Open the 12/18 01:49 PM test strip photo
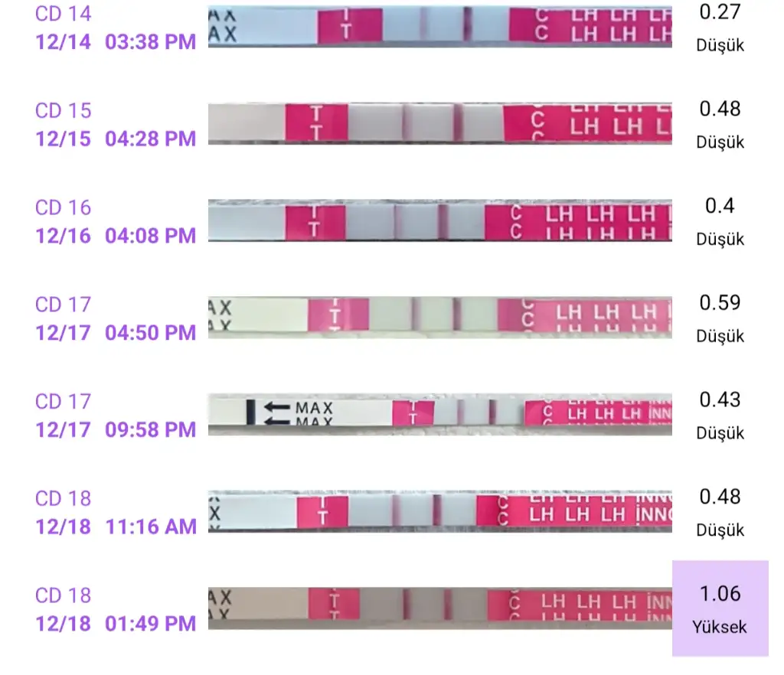This screenshot has width=784, height=675. coord(439,608)
